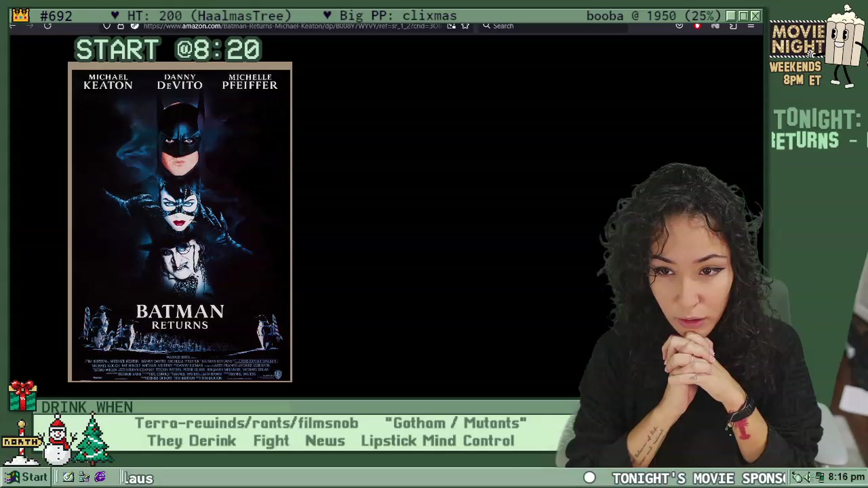Click the red extension icon in toolbar
The image size is (868, 488).
(x=697, y=26)
